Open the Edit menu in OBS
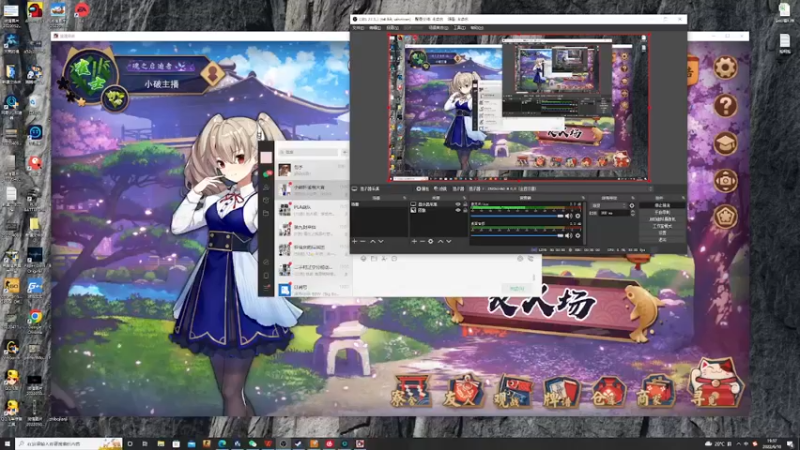Viewport: 800px width, 450px height. click(x=375, y=28)
